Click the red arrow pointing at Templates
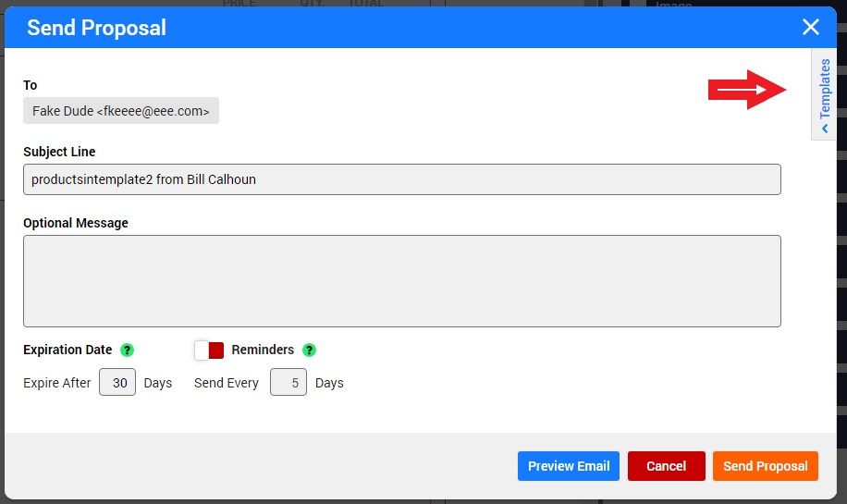 click(746, 90)
